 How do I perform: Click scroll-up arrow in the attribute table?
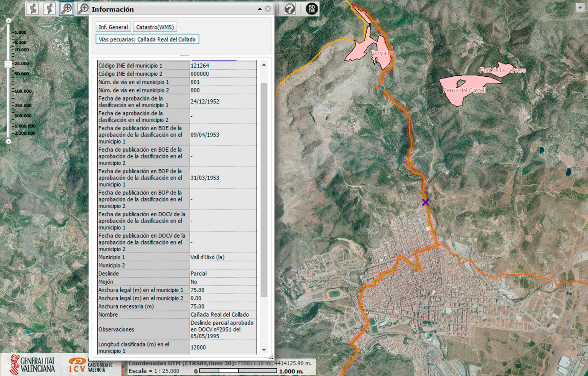(264, 65)
